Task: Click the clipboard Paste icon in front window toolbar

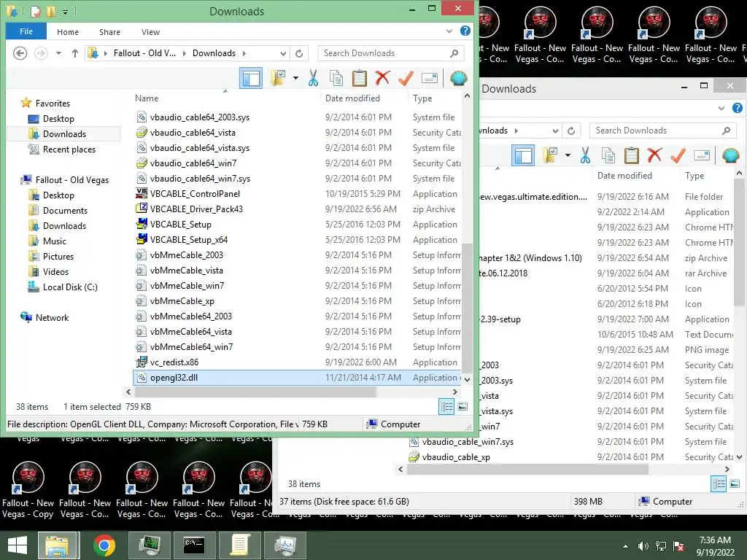Action: [x=359, y=78]
